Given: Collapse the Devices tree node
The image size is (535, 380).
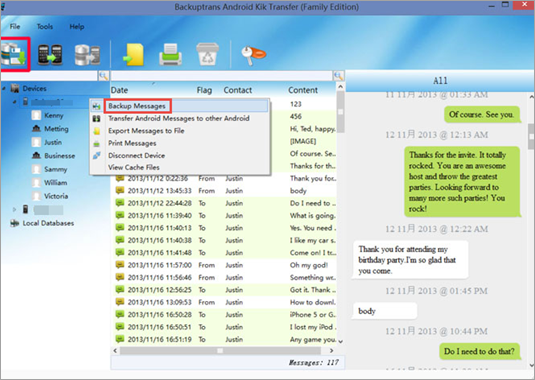Looking at the screenshot, I should click(x=4, y=89).
